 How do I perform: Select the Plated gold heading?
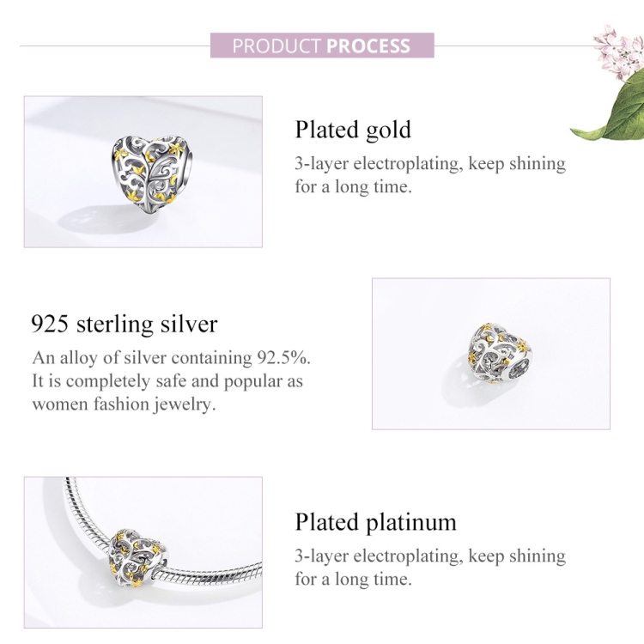point(353,130)
